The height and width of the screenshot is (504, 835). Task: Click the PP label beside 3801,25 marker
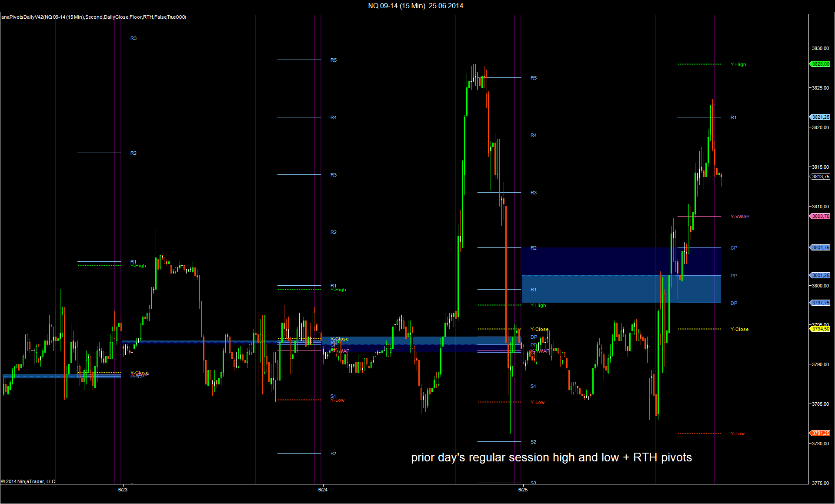coord(734,276)
